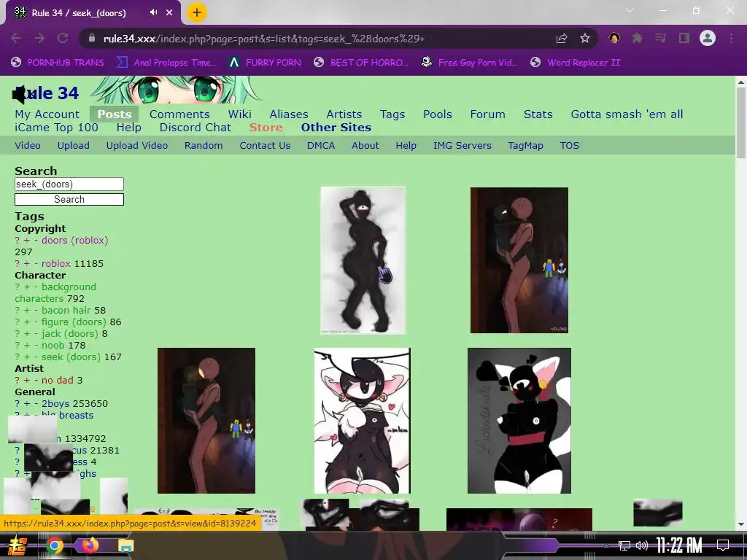Viewport: 747px width, 560px height.
Task: Click the browser forward arrow
Action: click(39, 38)
